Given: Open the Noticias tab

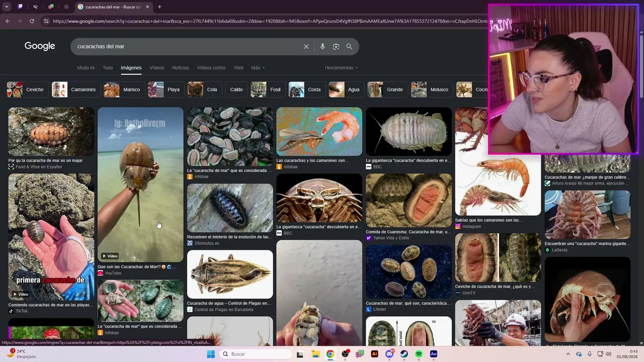Looking at the screenshot, I should 180,68.
